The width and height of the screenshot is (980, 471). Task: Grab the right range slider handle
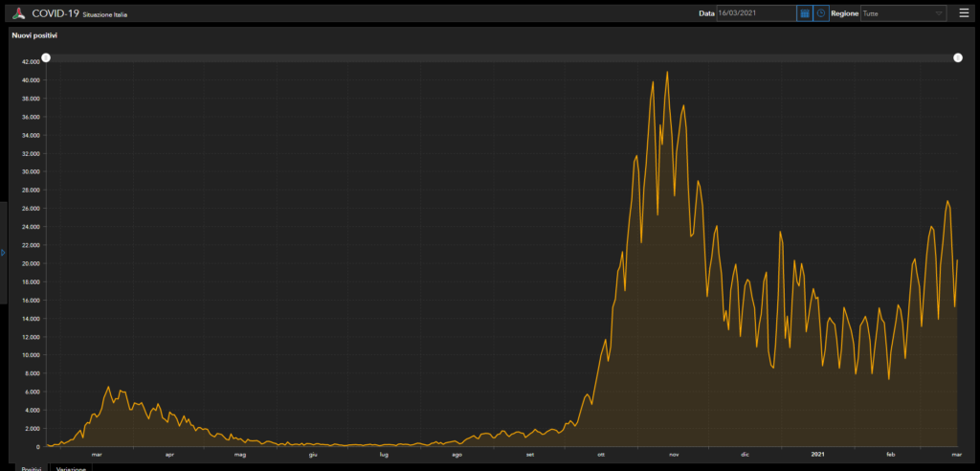pos(957,57)
